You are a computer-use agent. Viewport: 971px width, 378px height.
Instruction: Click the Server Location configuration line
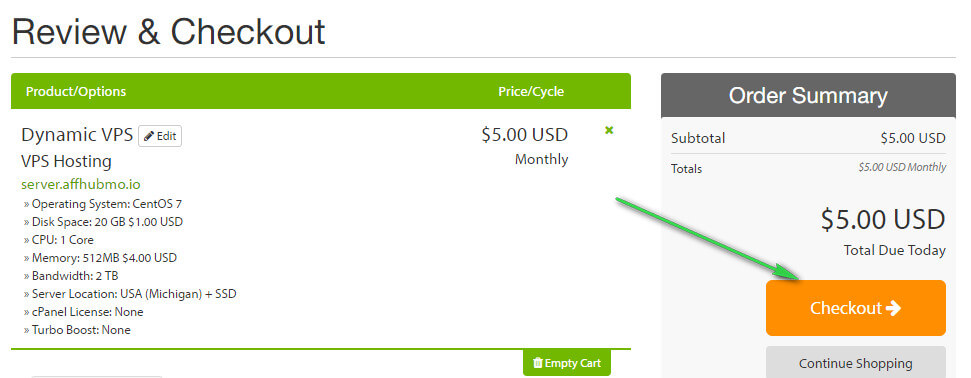click(x=130, y=294)
